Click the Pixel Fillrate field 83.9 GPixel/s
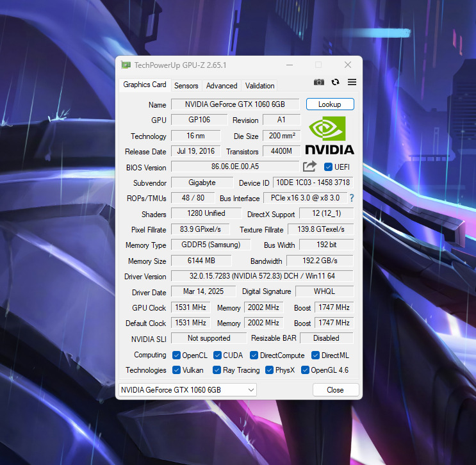 coord(201,229)
